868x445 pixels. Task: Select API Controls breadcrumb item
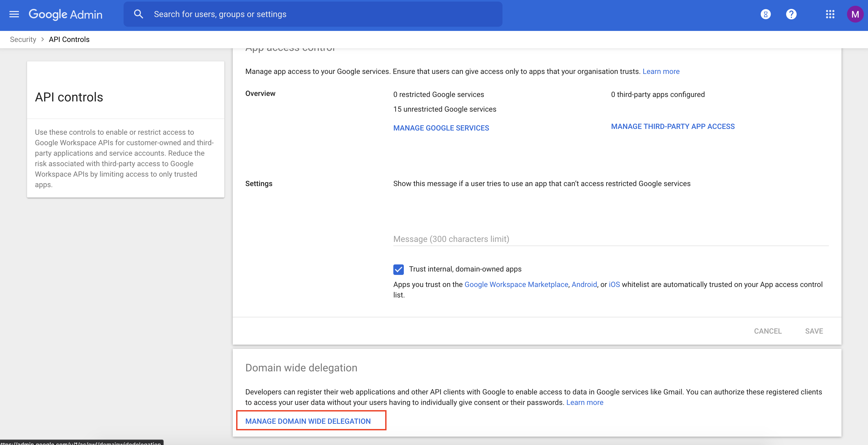click(x=69, y=39)
